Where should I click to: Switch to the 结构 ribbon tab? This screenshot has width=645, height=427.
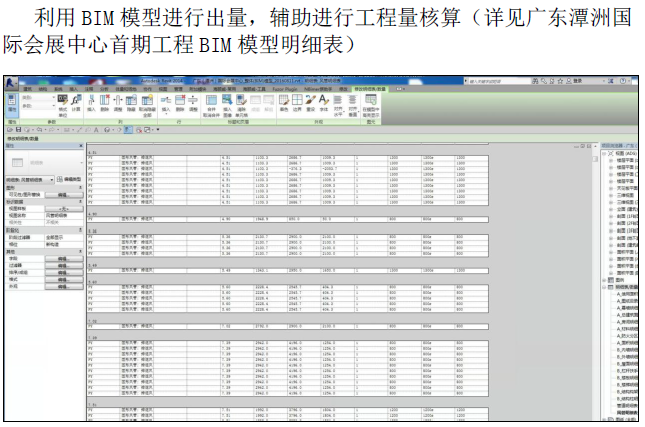tap(43, 89)
